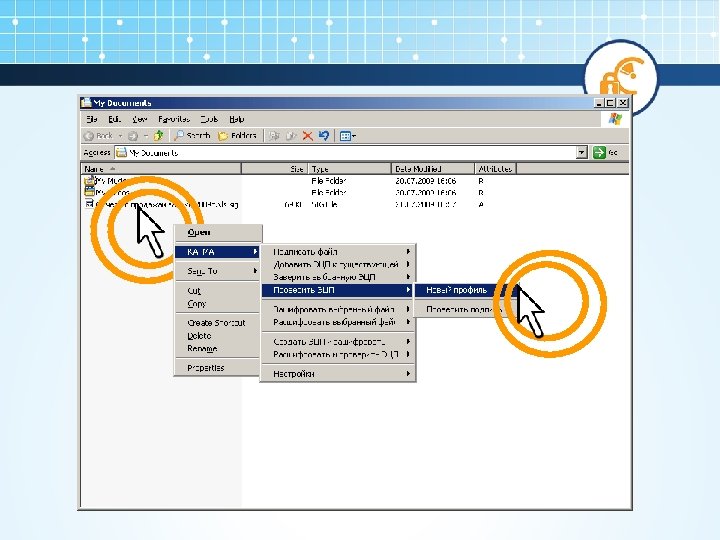The width and height of the screenshot is (720, 540).
Task: Sort by the Size column header
Action: 275,169
